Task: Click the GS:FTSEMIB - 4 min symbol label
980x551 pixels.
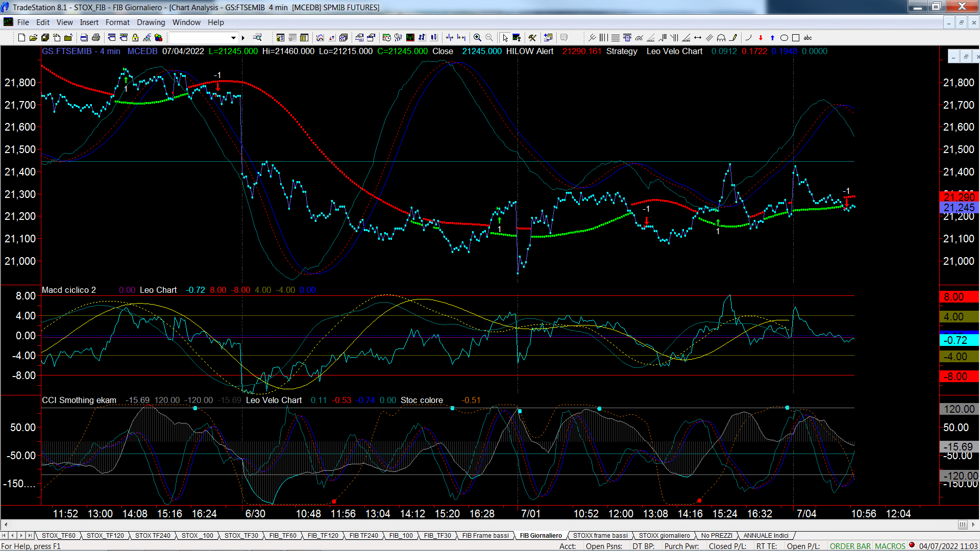Action: click(81, 51)
